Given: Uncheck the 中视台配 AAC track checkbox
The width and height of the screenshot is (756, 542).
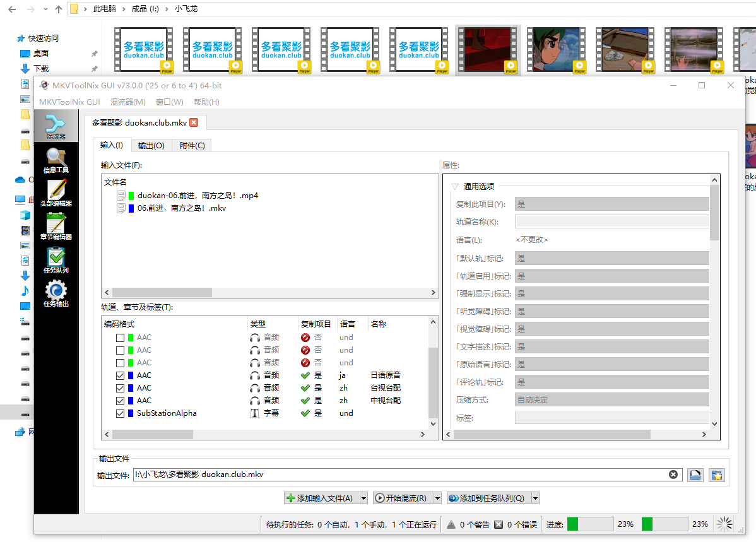Looking at the screenshot, I should (x=121, y=401).
